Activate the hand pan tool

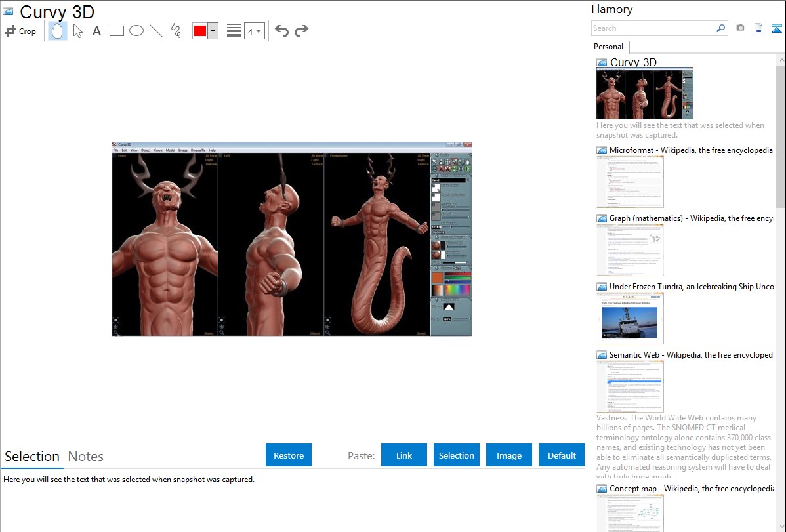[x=58, y=31]
